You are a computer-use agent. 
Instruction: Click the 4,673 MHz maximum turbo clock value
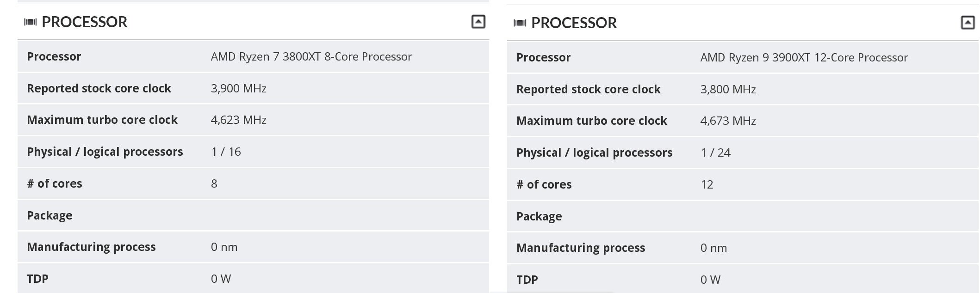pyautogui.click(x=728, y=121)
